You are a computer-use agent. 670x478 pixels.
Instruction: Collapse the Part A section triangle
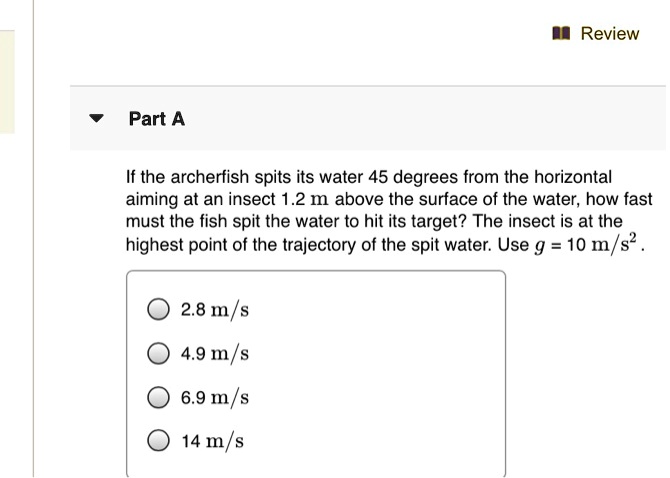[x=96, y=119]
